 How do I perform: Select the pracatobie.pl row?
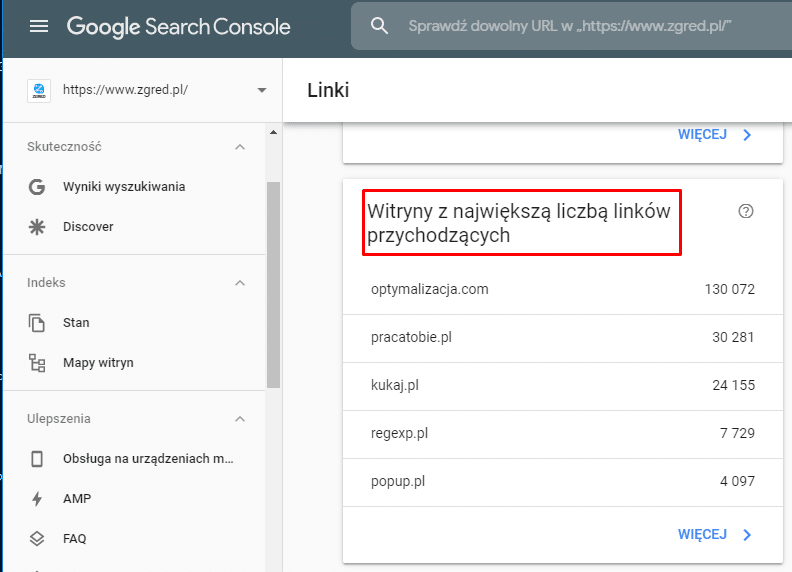563,338
